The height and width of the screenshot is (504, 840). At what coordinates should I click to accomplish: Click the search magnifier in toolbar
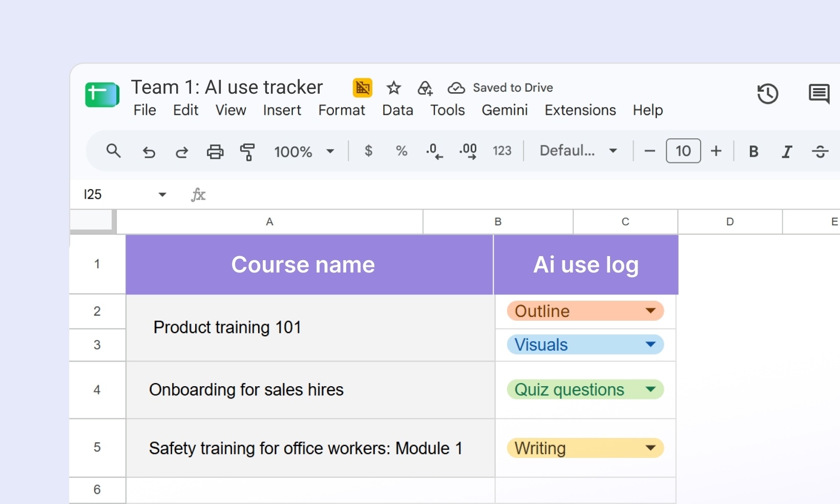(113, 151)
